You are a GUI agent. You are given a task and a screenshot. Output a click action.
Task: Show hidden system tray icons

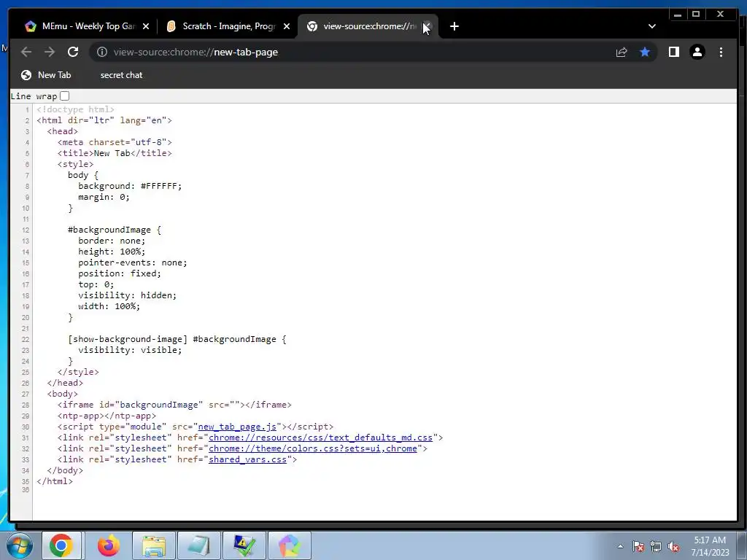click(x=620, y=546)
